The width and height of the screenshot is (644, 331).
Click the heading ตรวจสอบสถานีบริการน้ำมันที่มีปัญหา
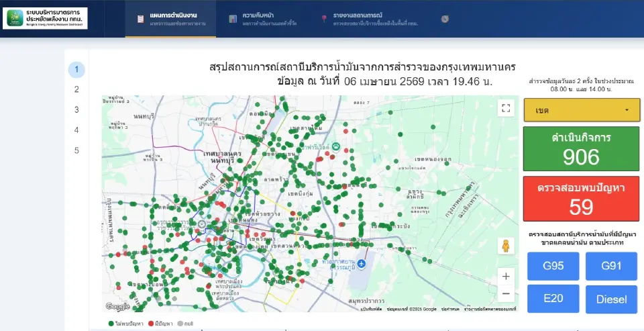582,238
